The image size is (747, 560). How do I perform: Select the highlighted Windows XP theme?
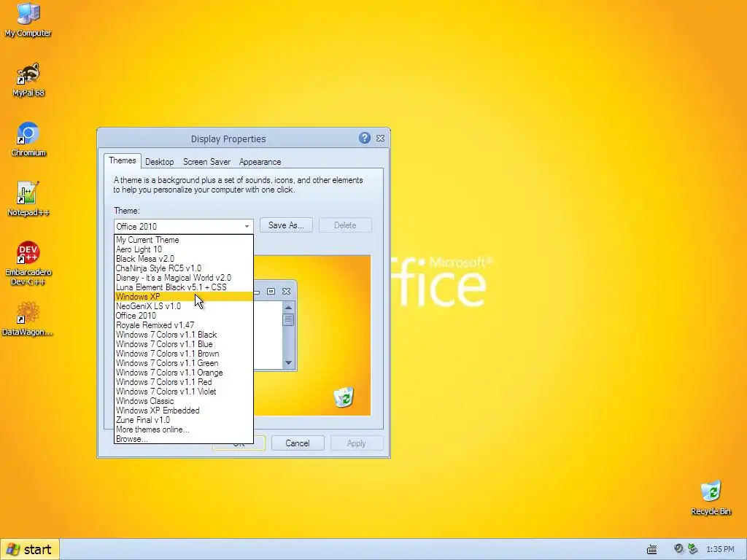pos(183,297)
